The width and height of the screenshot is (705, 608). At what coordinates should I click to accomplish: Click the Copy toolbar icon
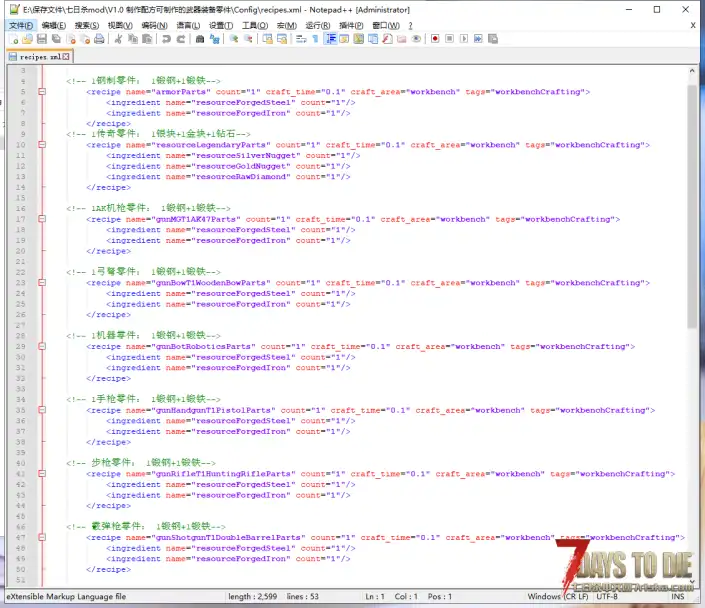point(133,39)
